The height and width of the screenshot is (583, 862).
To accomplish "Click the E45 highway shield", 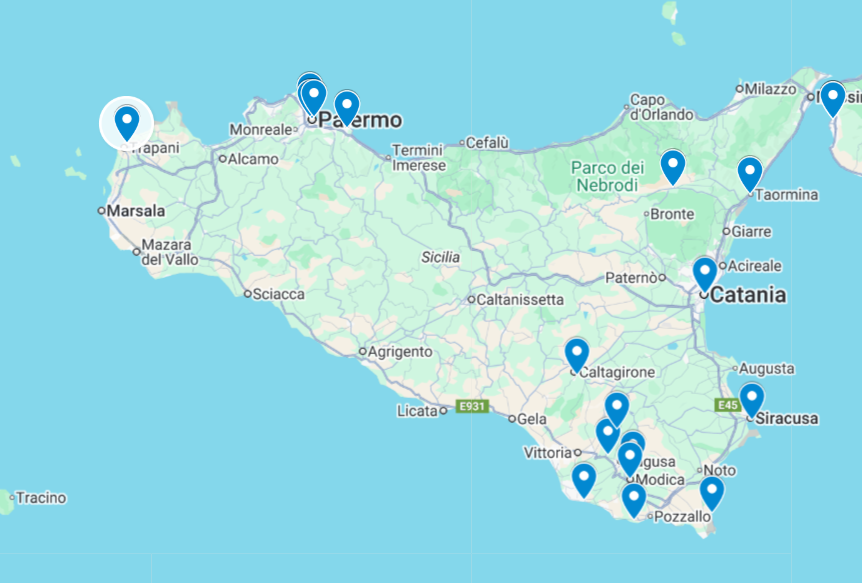I will tap(726, 405).
